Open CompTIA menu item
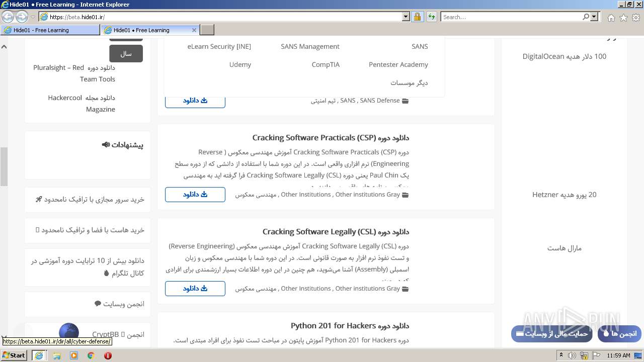644x362 pixels. (x=326, y=64)
